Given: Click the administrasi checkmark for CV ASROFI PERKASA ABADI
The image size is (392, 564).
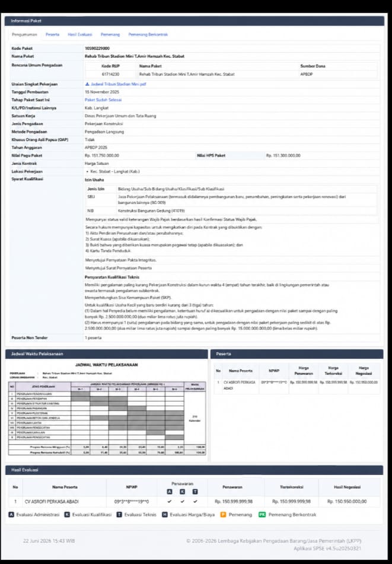Looking at the screenshot, I should tap(170, 501).
